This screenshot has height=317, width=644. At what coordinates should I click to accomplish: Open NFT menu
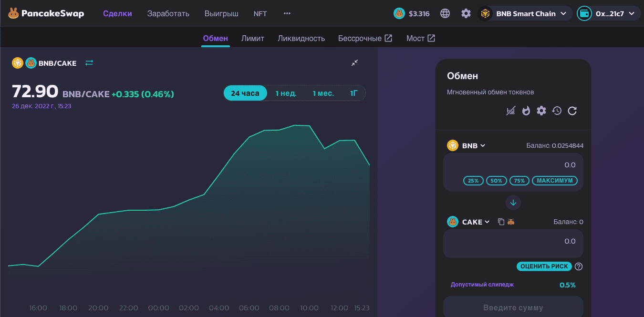pyautogui.click(x=260, y=13)
